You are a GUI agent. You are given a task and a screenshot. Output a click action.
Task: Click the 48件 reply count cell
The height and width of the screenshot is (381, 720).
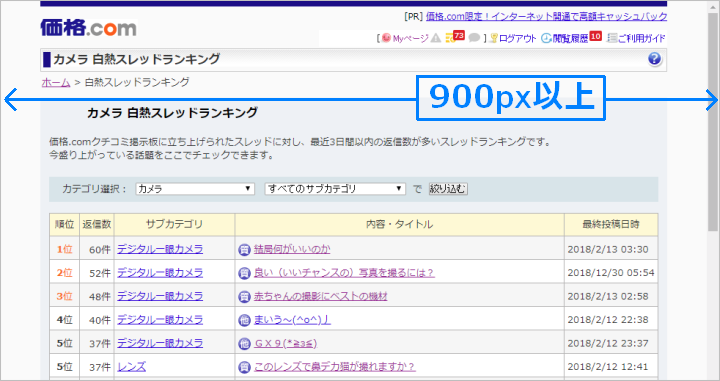pyautogui.click(x=97, y=296)
